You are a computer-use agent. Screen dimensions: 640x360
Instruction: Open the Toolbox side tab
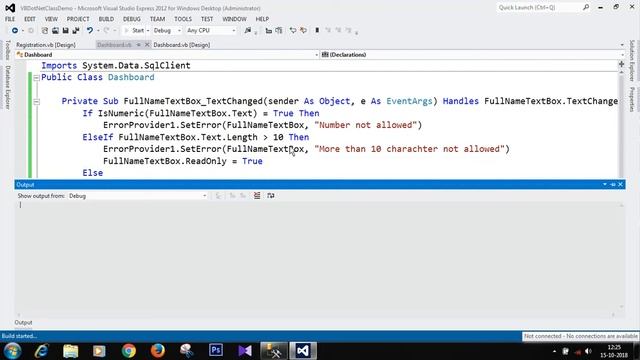click(7, 50)
